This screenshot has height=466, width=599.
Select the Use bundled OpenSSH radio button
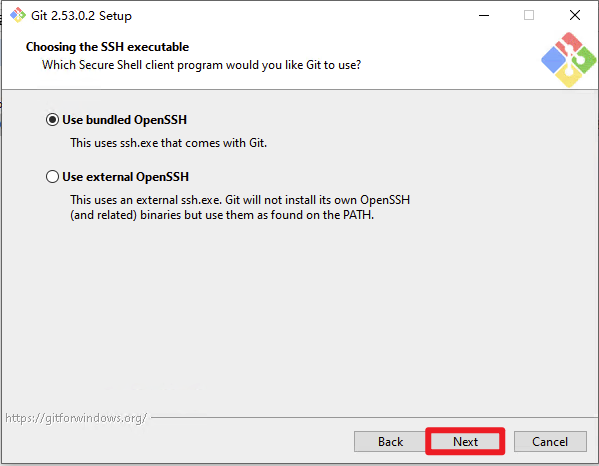point(52,120)
